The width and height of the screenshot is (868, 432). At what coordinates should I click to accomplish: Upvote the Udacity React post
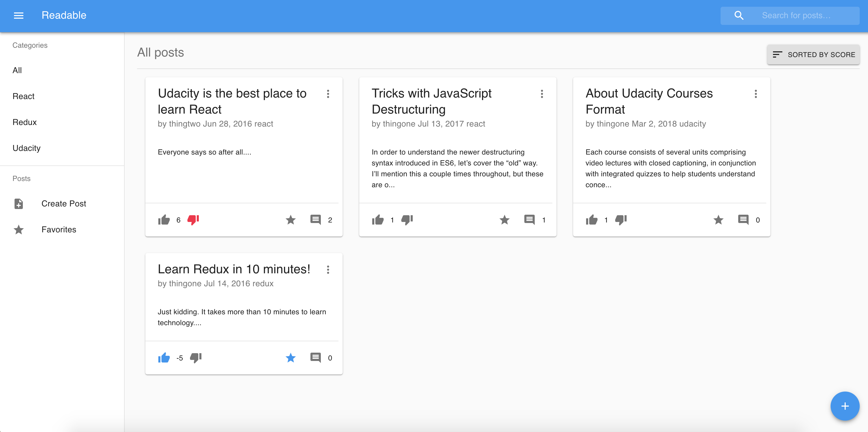tap(164, 220)
